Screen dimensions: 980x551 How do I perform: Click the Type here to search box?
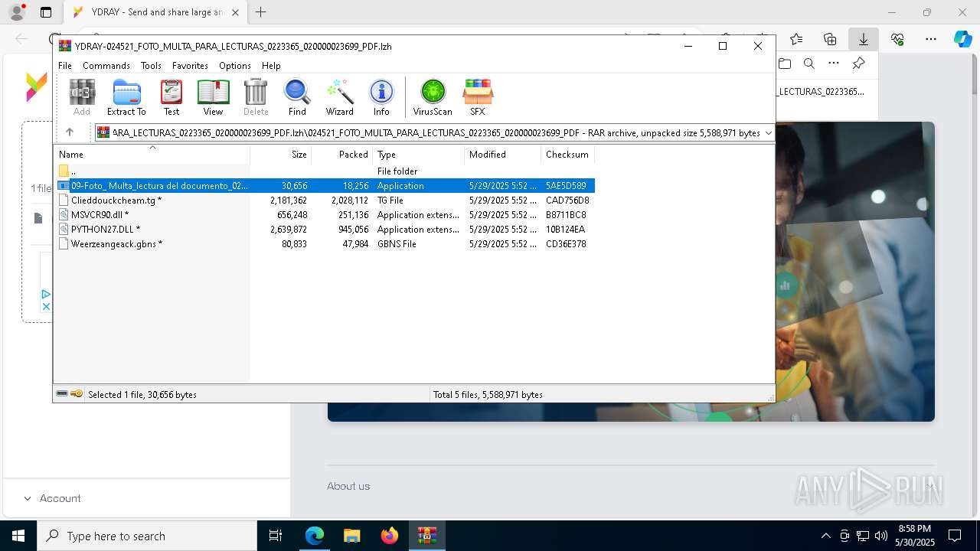(147, 536)
